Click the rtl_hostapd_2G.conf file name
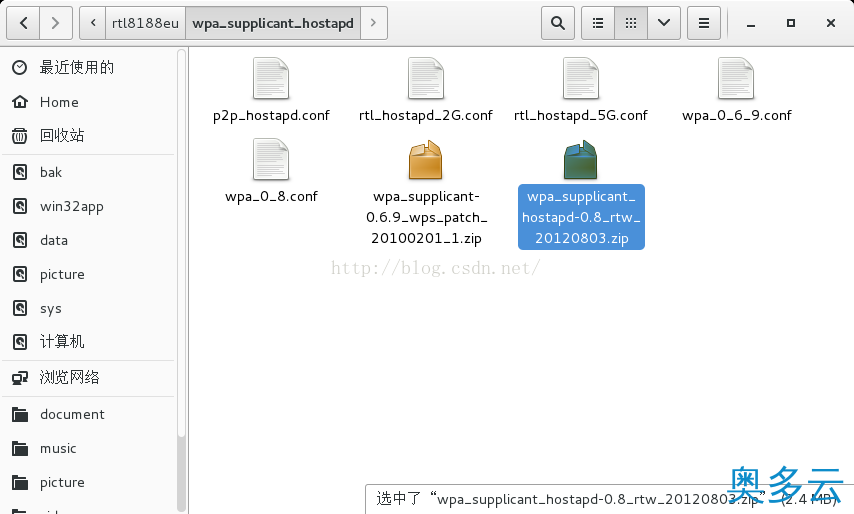 point(426,115)
